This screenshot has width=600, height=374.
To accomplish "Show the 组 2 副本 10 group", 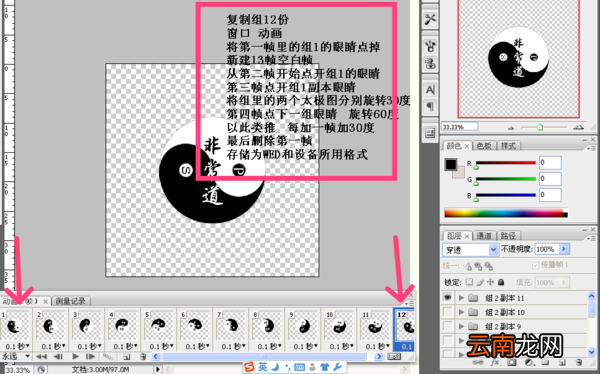I will click(447, 312).
